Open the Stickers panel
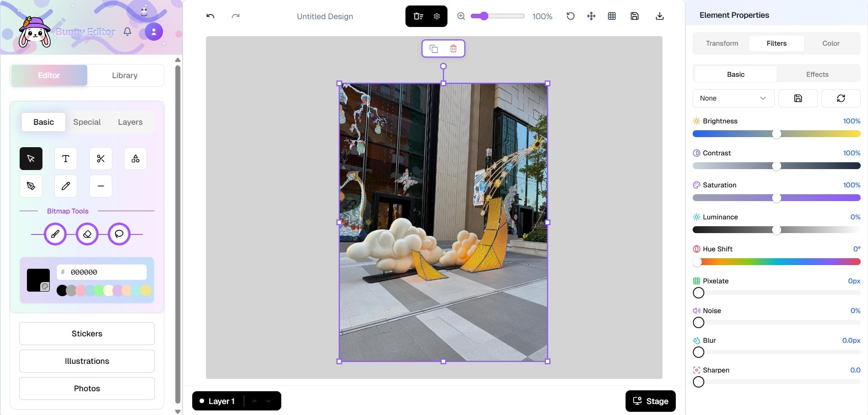This screenshot has width=868, height=415. click(x=86, y=334)
